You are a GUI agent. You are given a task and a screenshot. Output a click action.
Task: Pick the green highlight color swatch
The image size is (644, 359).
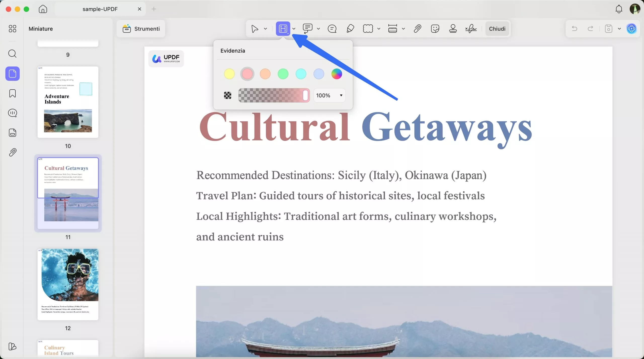tap(283, 74)
